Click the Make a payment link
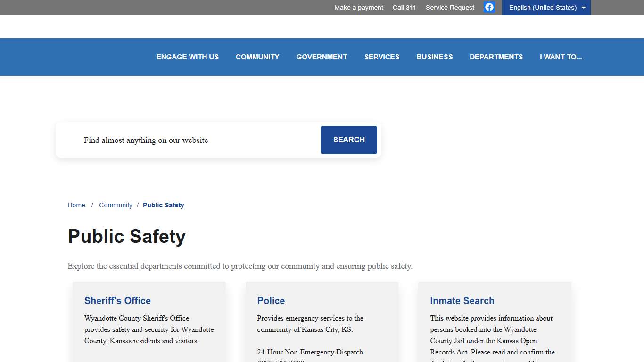 click(358, 8)
